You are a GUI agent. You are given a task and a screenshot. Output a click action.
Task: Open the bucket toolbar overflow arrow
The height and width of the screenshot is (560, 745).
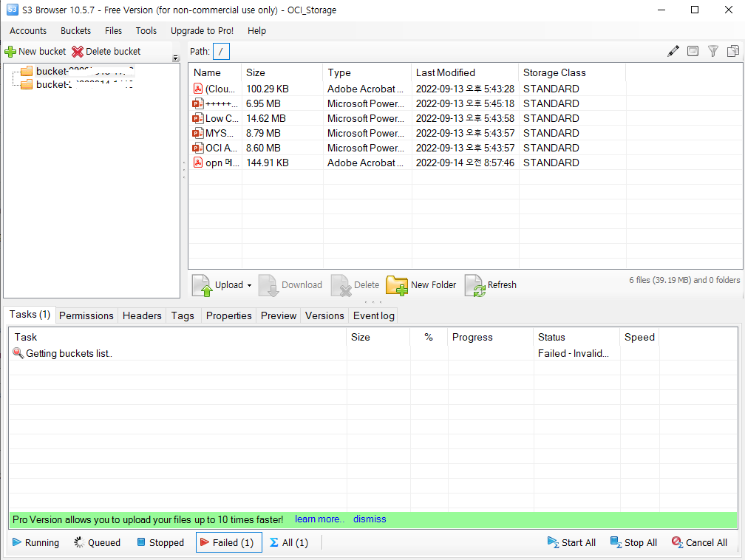pos(175,58)
